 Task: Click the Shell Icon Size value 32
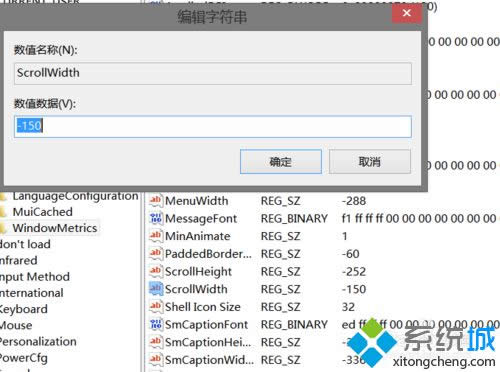[x=348, y=307]
